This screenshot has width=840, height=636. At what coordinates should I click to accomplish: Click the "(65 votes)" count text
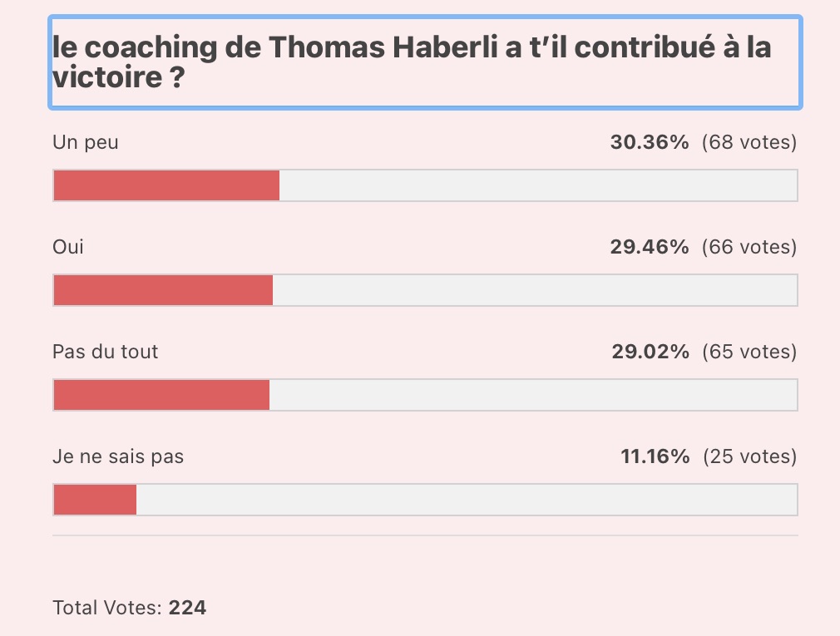coord(749,352)
